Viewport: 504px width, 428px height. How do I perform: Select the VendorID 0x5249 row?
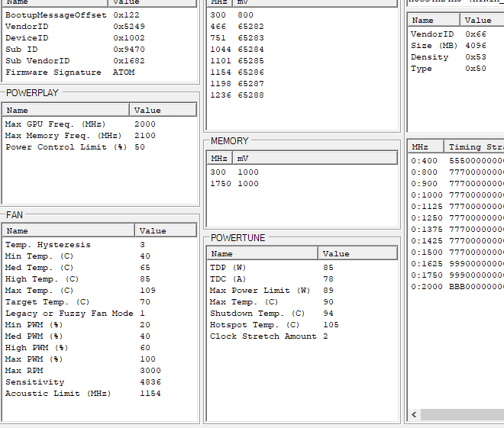[x=100, y=27]
